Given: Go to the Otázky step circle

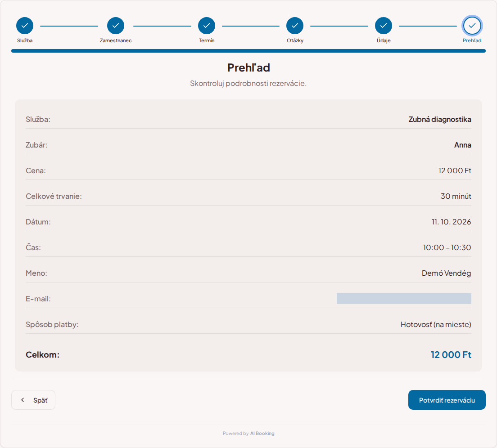Looking at the screenshot, I should click(295, 26).
